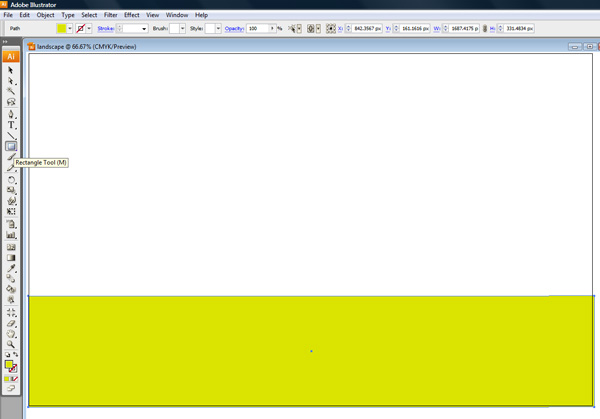Screen dimensions: 600x419
Task: Click the Opacity value field
Action: coord(258,28)
